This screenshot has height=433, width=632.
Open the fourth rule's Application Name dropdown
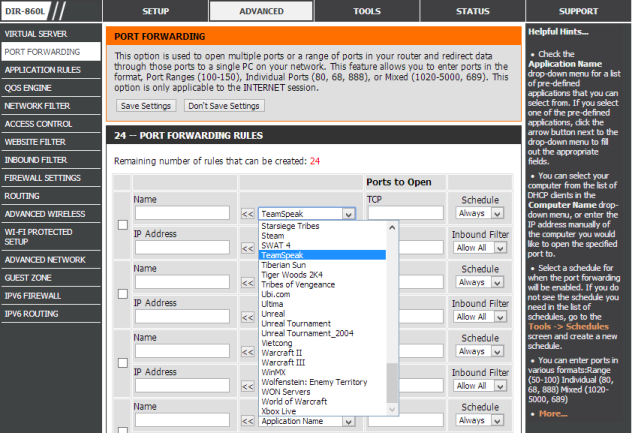point(307,421)
